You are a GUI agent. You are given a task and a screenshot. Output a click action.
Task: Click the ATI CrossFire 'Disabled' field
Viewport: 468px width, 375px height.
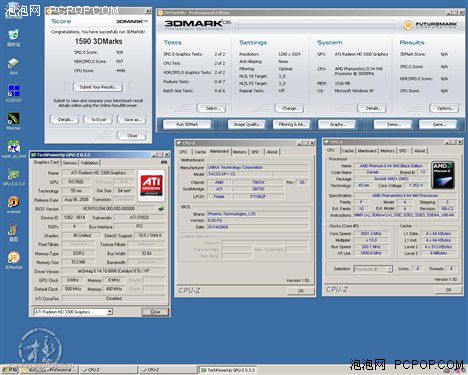coord(113,298)
